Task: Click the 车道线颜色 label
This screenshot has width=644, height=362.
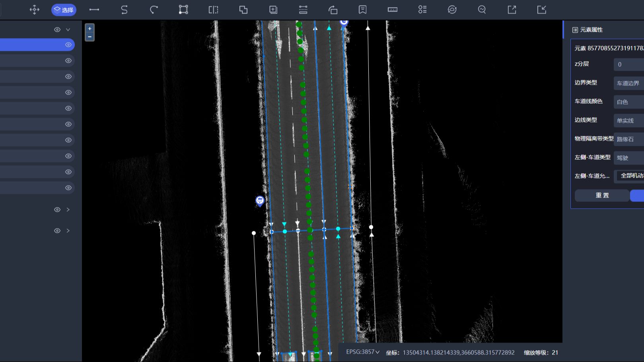Action: (589, 101)
